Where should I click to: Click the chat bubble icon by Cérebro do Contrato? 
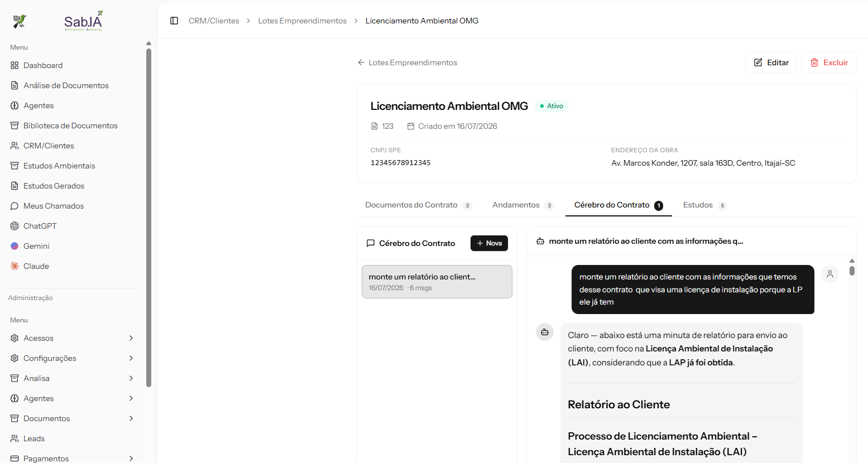click(x=371, y=243)
